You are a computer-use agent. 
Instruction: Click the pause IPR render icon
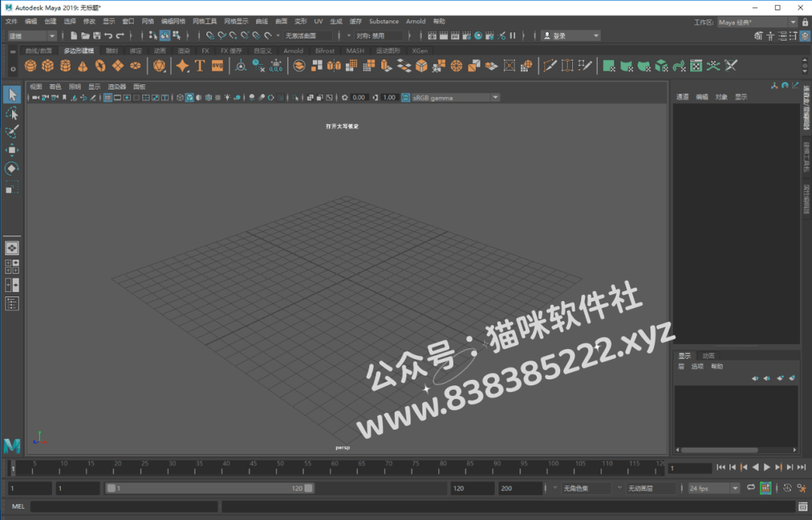tap(513, 35)
